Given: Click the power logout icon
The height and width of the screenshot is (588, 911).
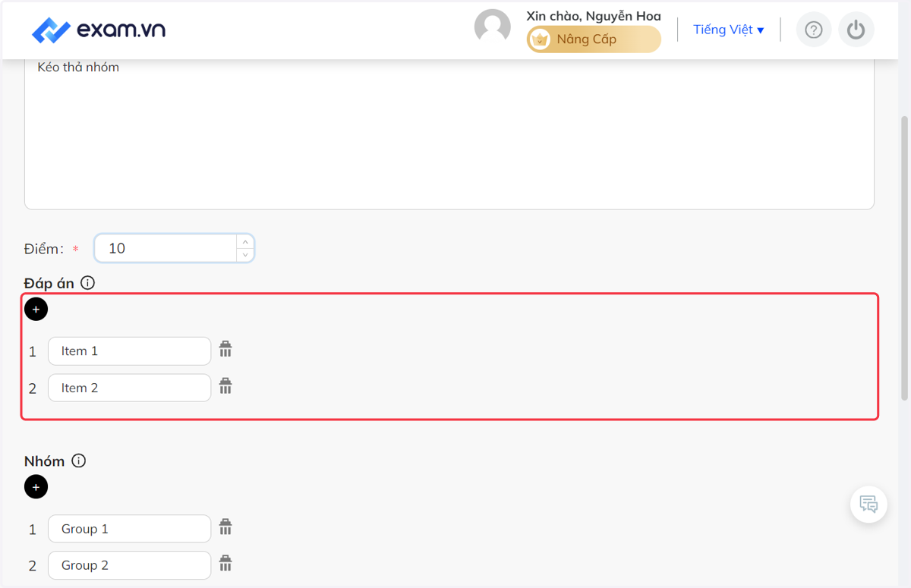Looking at the screenshot, I should click(x=856, y=30).
